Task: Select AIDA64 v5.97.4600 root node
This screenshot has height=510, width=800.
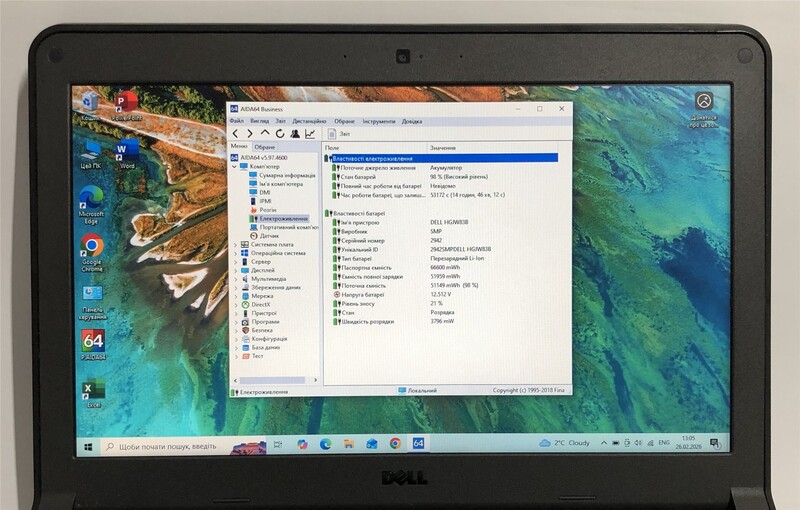Action: click(x=260, y=158)
